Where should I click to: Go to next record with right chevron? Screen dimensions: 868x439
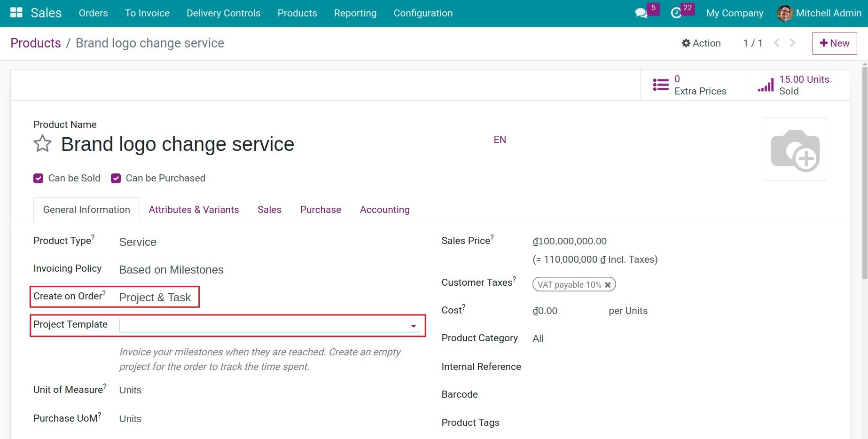[x=793, y=43]
